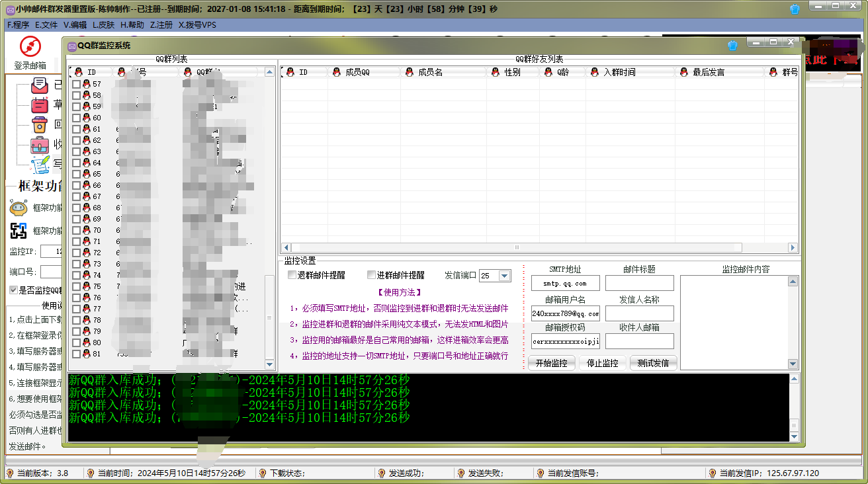Open the 发信端口 dropdown showing 25
This screenshot has width=868, height=484.
point(505,276)
